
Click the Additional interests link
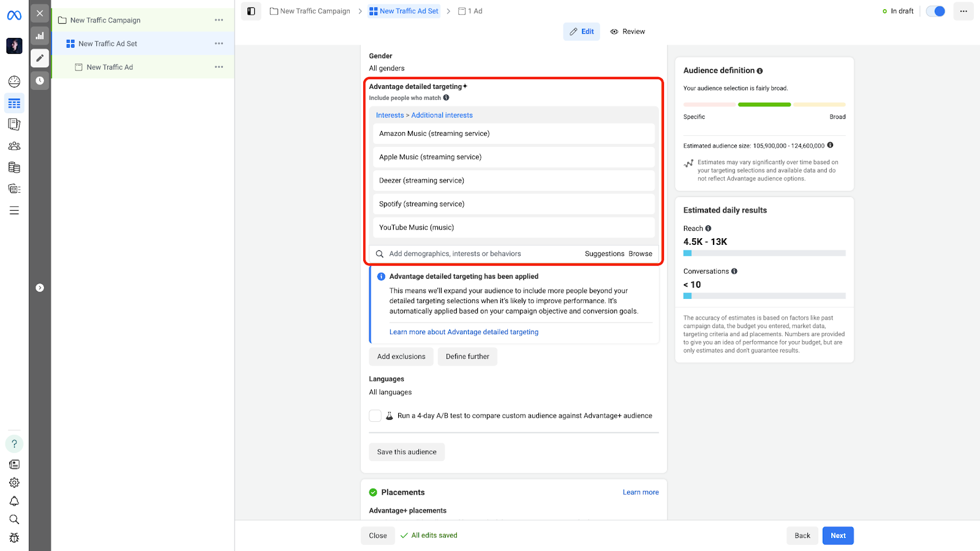click(x=442, y=115)
